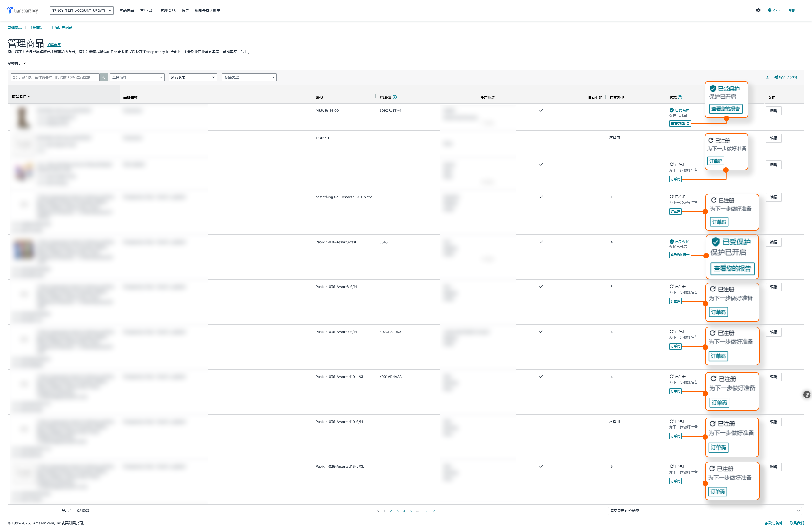Expand the 帮助提示 section
This screenshot has width=812, height=528.
coord(17,63)
